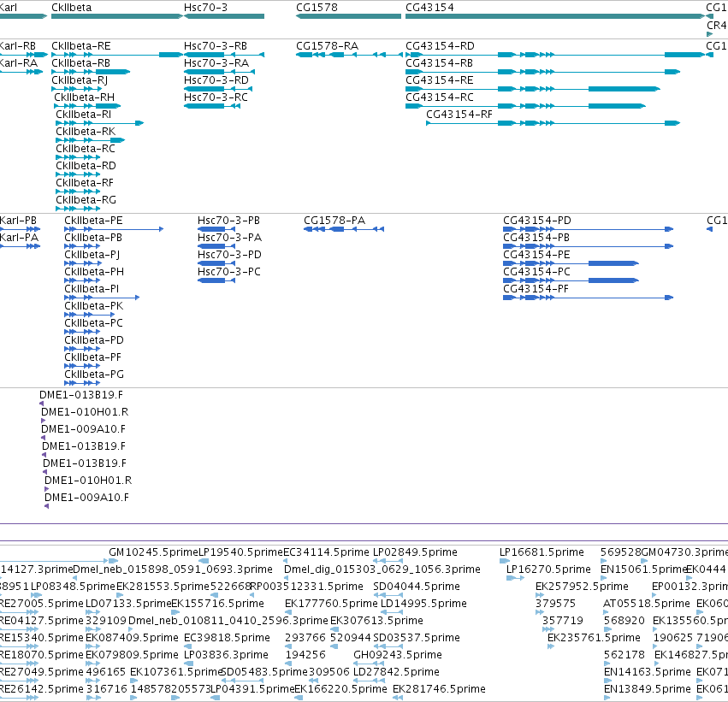Viewport: 728px width, 702px height.
Task: Select the CG1578 gene label
Action: pyautogui.click(x=317, y=8)
